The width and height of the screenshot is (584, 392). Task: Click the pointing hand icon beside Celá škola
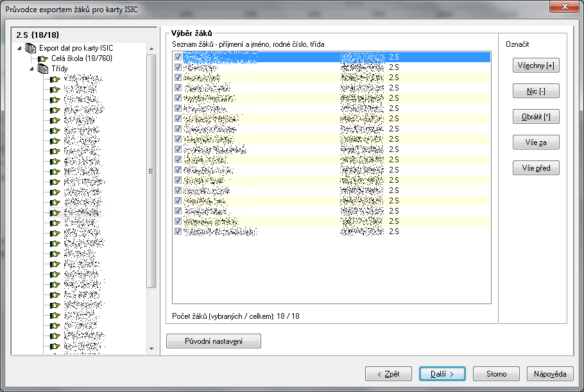(43, 58)
